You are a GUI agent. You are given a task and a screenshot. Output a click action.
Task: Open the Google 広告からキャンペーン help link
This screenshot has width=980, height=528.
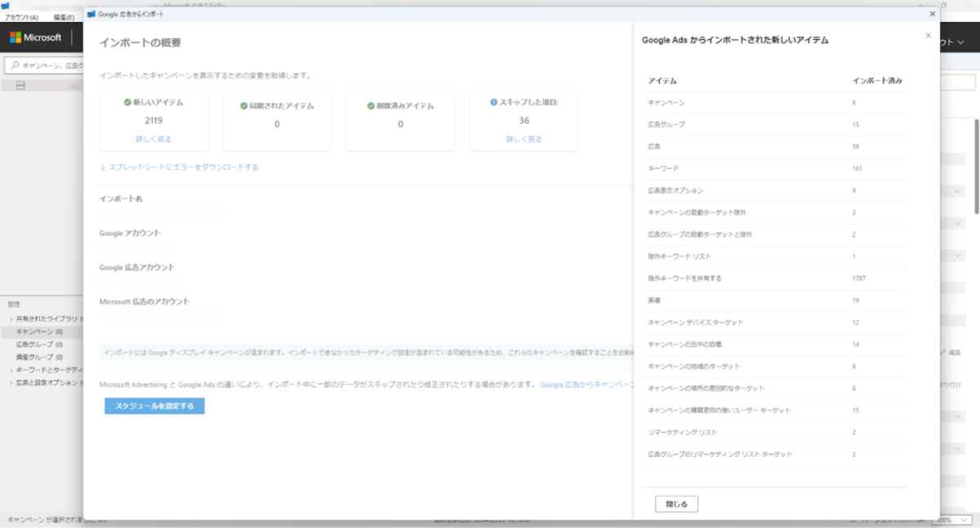click(x=586, y=384)
